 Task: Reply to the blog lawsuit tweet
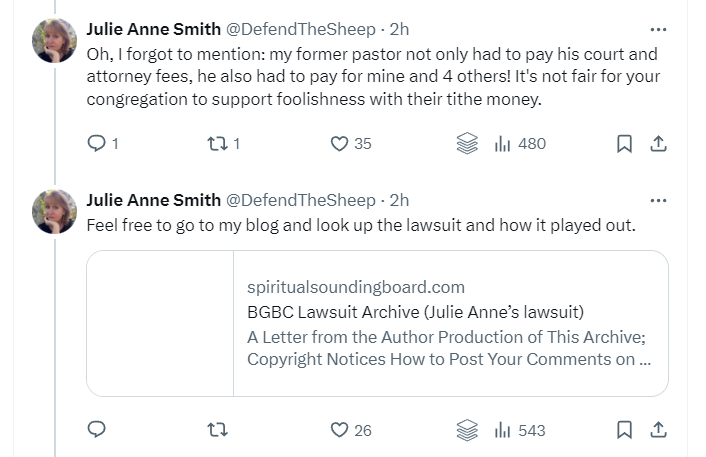pos(97,430)
